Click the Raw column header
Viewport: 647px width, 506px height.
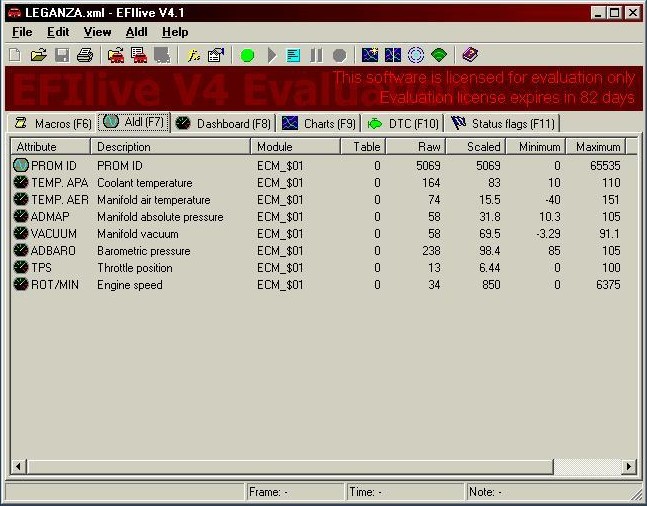pos(416,147)
